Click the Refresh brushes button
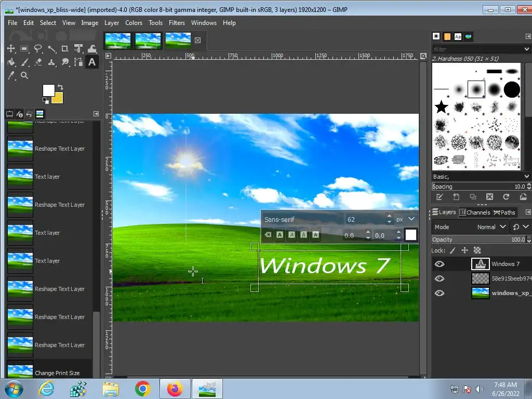This screenshot has width=532, height=399. [x=506, y=197]
